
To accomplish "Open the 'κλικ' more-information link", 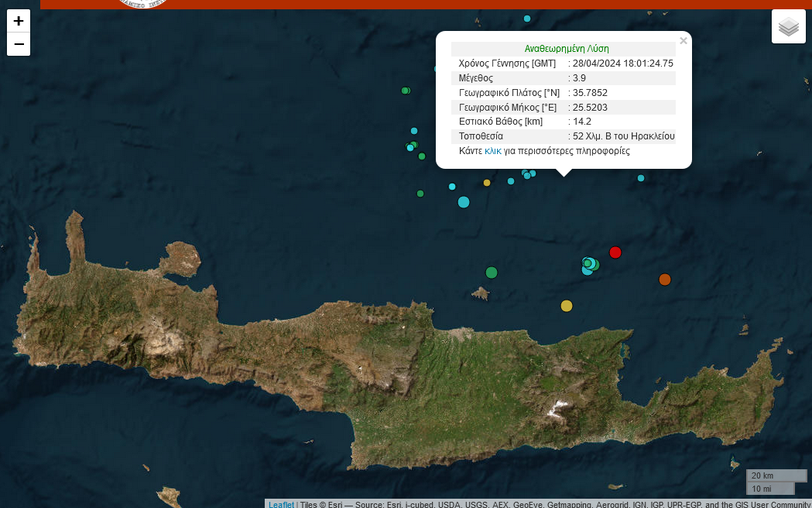I will (x=493, y=151).
